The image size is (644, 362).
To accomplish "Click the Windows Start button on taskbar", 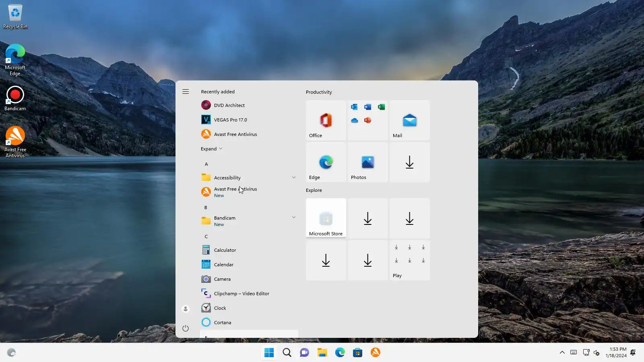I will pyautogui.click(x=269, y=353).
